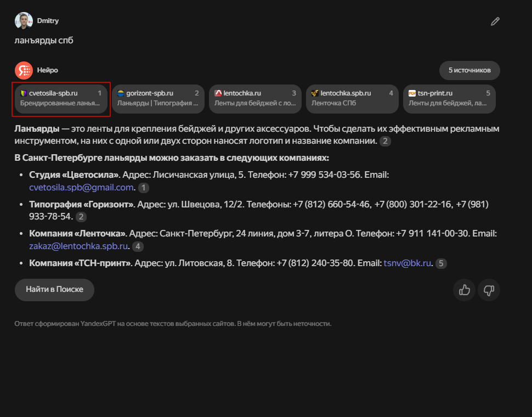
Task: Click the query text ланъярды спб
Action: (x=44, y=41)
